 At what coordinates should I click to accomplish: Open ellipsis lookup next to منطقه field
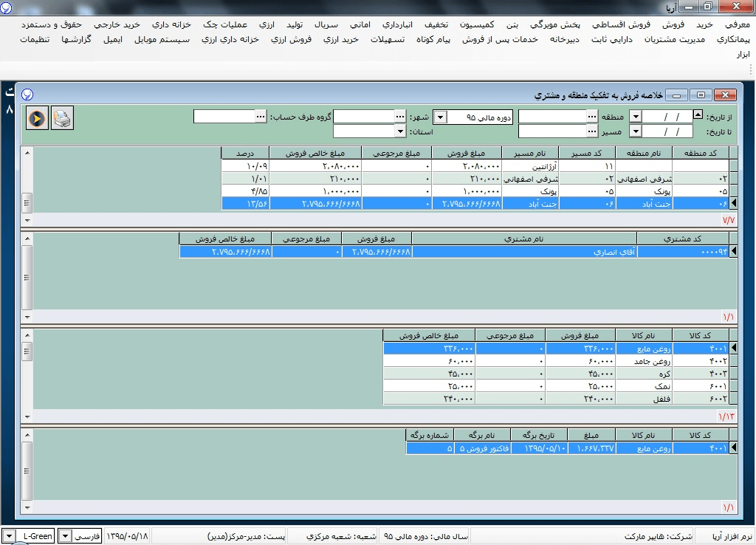[x=592, y=117]
